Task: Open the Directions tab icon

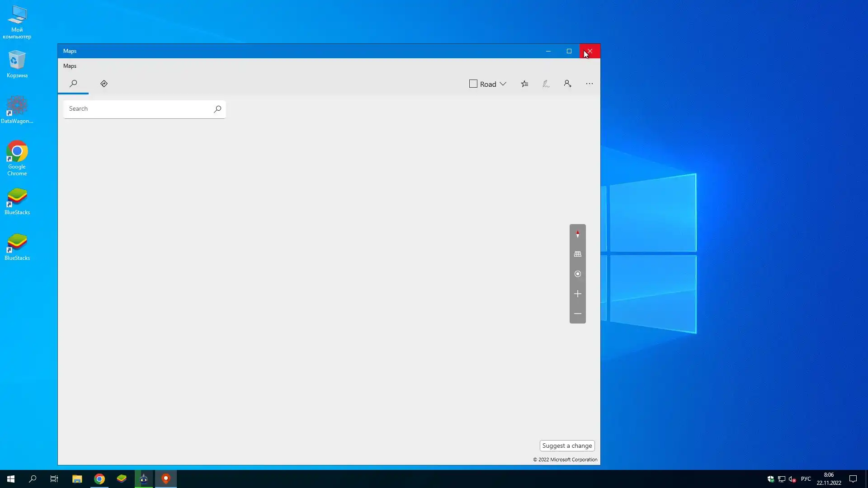Action: click(x=104, y=84)
